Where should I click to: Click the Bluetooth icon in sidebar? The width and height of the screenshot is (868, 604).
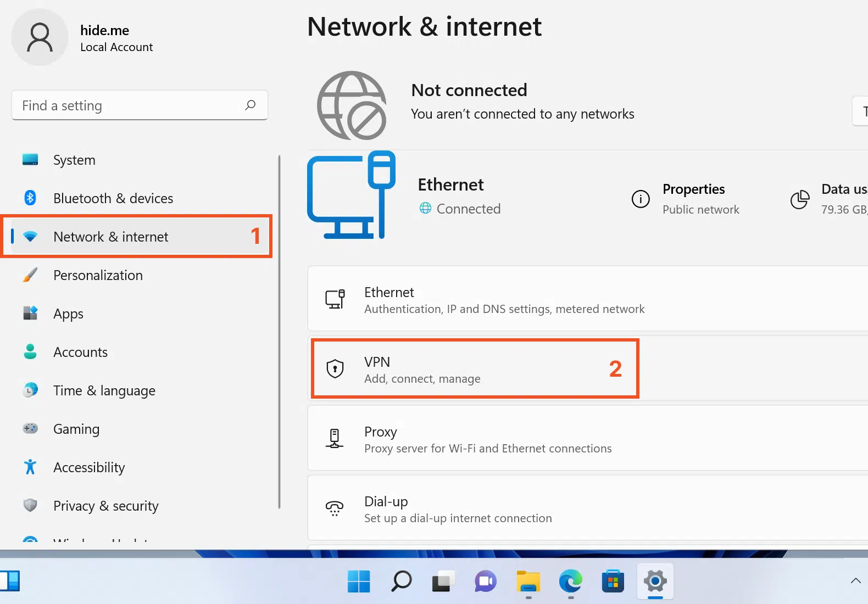coord(30,198)
